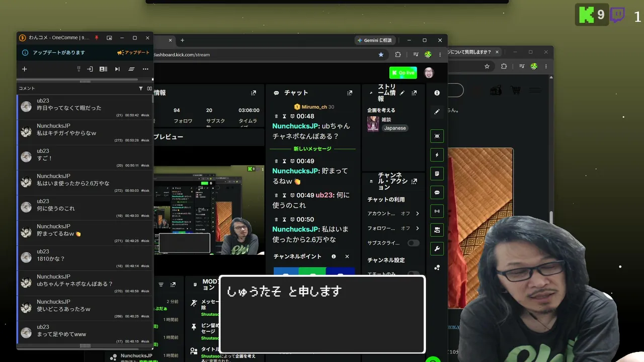Click the document note icon in Kick sidebar
The width and height of the screenshot is (644, 362).
pyautogui.click(x=437, y=173)
